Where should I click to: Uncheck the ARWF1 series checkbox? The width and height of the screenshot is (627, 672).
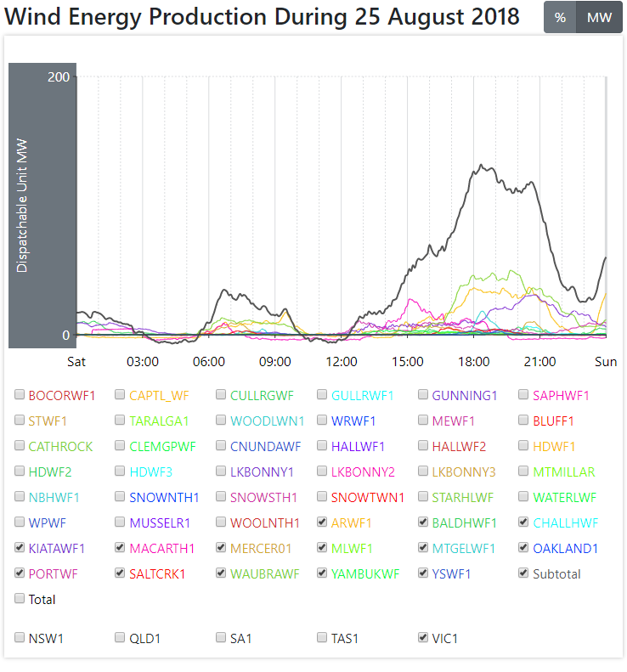click(323, 522)
